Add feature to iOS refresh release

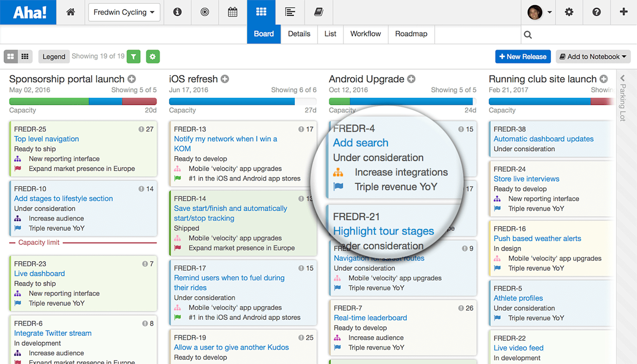(x=225, y=79)
